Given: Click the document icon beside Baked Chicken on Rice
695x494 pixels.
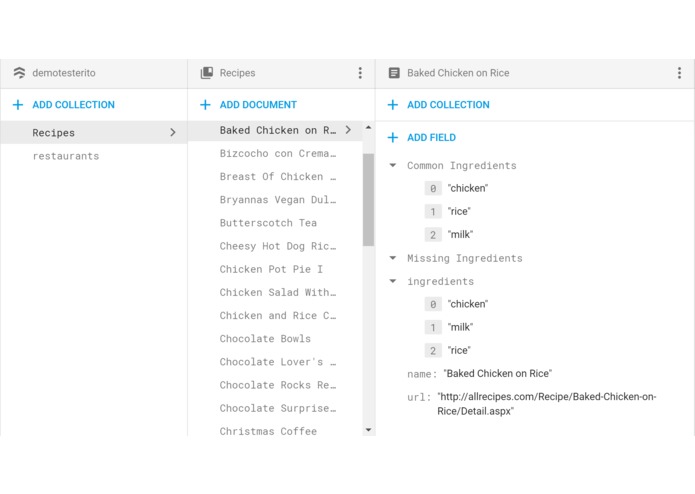Looking at the screenshot, I should pos(394,73).
